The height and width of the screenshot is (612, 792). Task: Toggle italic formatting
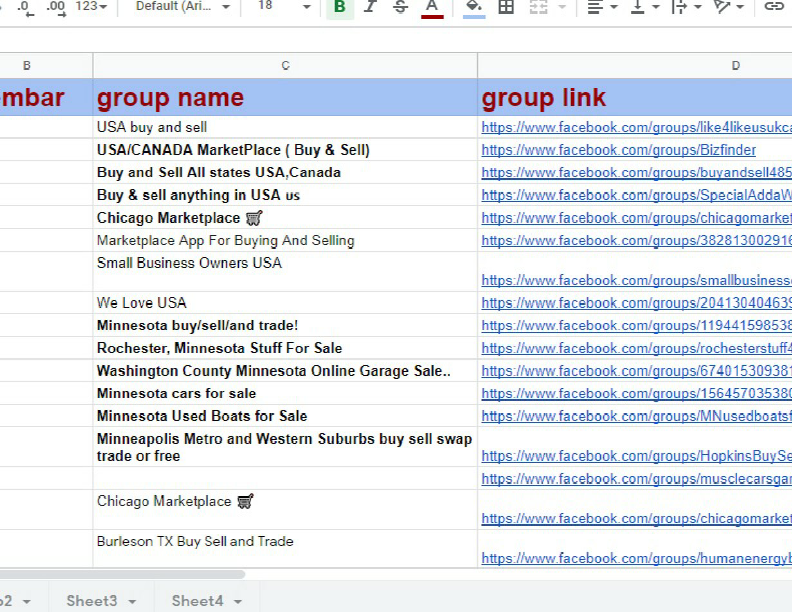coord(370,7)
